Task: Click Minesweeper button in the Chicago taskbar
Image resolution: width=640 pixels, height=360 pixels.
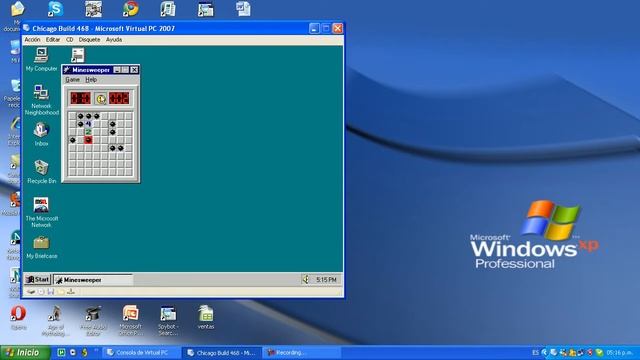Action: pos(93,280)
